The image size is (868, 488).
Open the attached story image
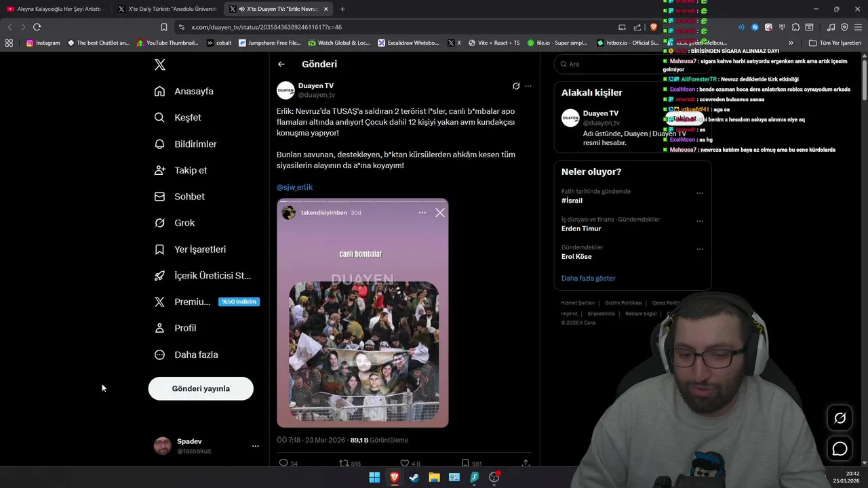(x=362, y=312)
